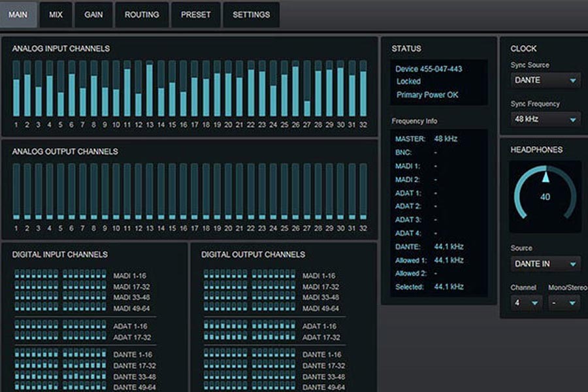The image size is (588, 392).
Task: Click the MAIN tab
Action: tap(18, 15)
